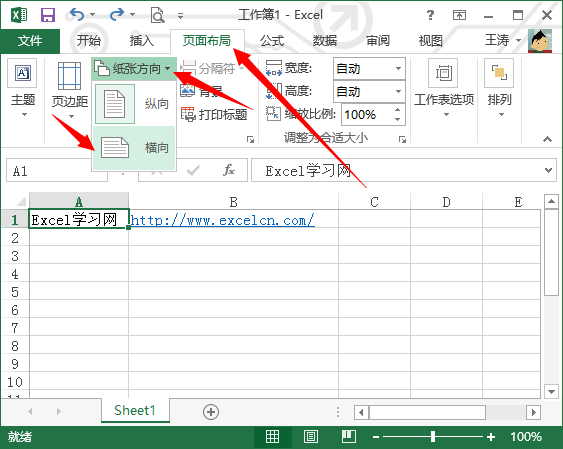Select column C header

pos(374,202)
